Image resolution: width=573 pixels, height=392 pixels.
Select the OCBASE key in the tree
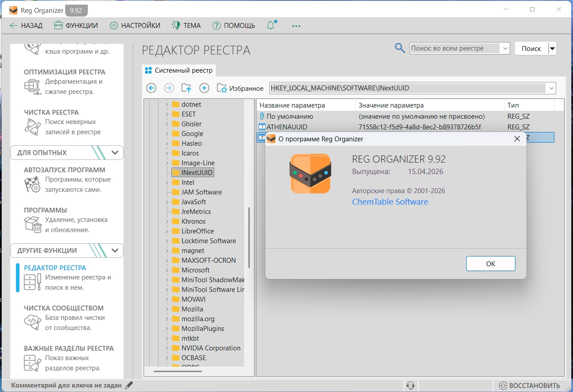194,358
